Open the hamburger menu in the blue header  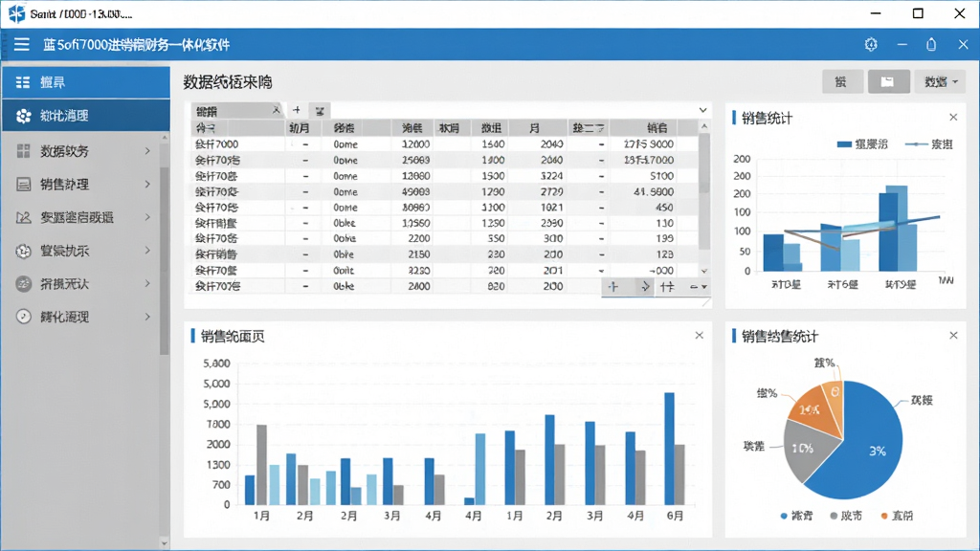coord(22,44)
